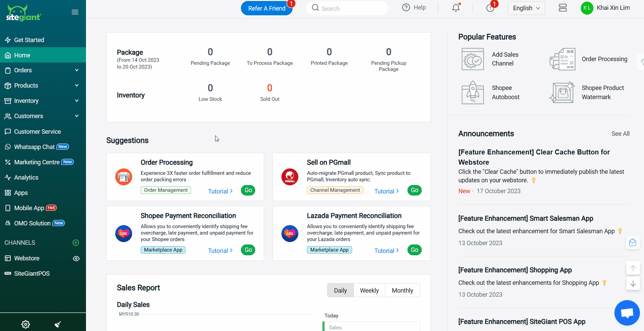Switch sales report to Monthly
644x331 pixels.
[402, 290]
